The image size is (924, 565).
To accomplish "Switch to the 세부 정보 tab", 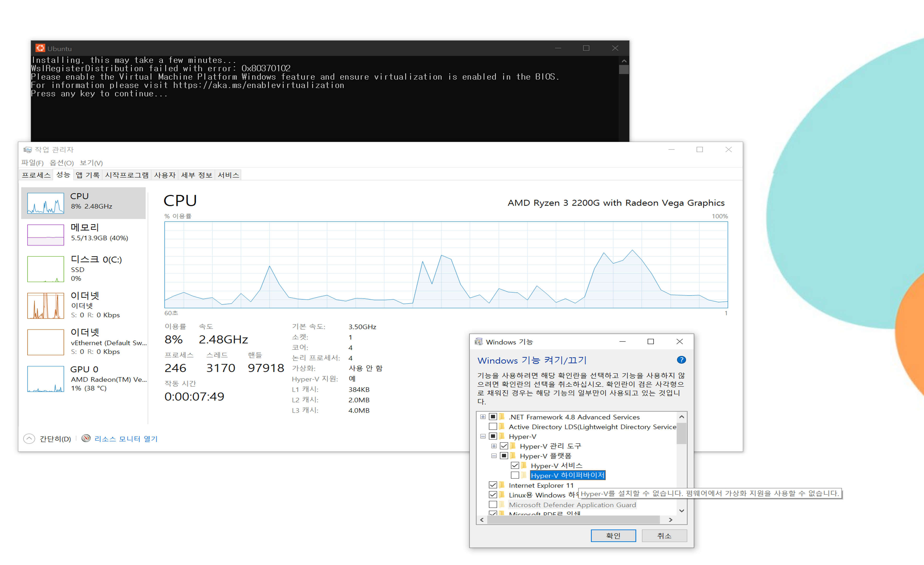I will tap(196, 175).
